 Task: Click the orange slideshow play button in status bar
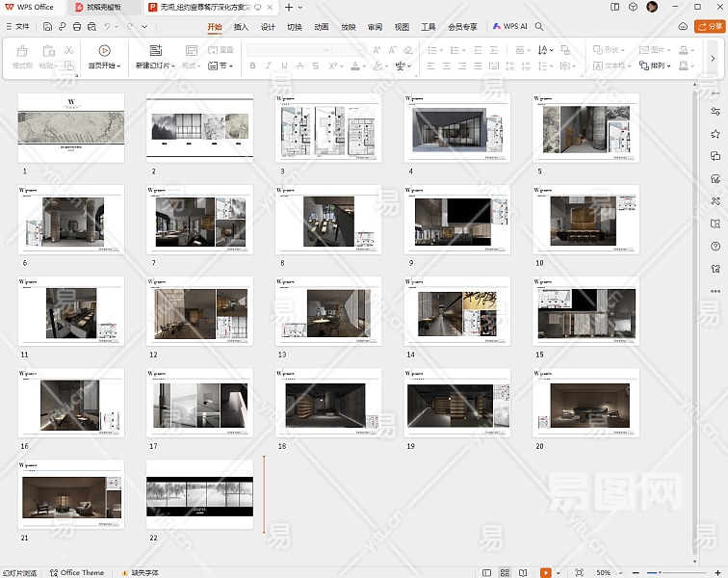(x=546, y=572)
